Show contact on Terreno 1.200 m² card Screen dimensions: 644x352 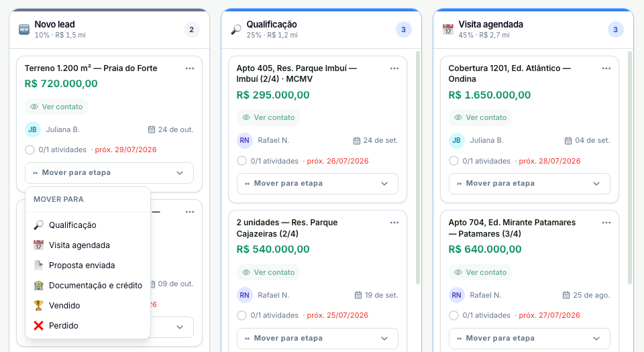(56, 107)
